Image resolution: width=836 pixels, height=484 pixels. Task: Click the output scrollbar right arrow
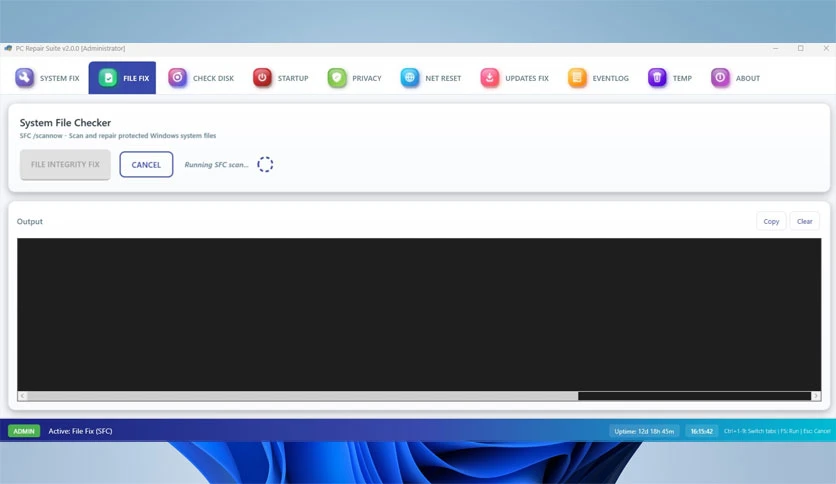coord(816,396)
